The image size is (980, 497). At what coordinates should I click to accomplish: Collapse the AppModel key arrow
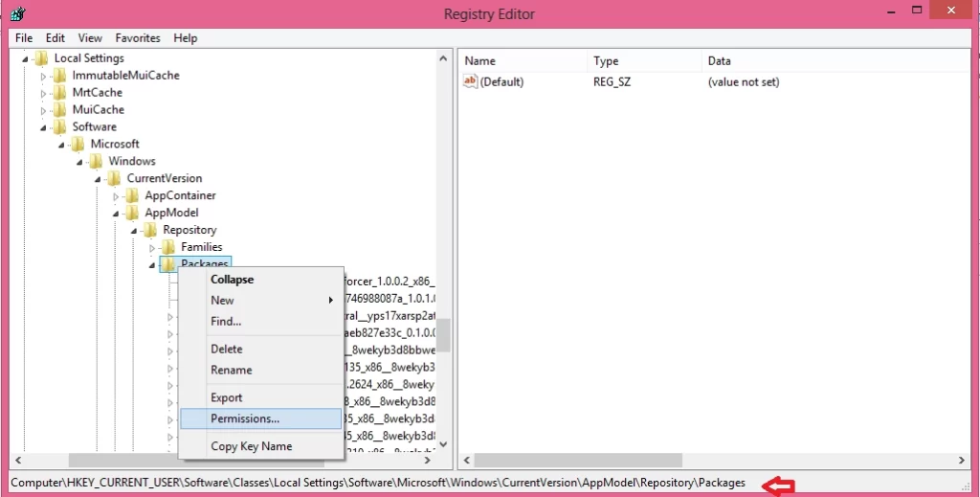(116, 214)
